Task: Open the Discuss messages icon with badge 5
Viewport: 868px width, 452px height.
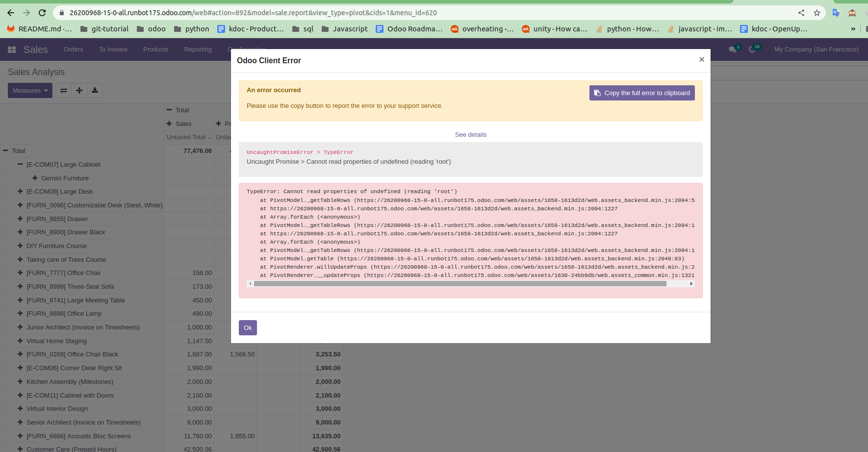Action: tap(732, 49)
